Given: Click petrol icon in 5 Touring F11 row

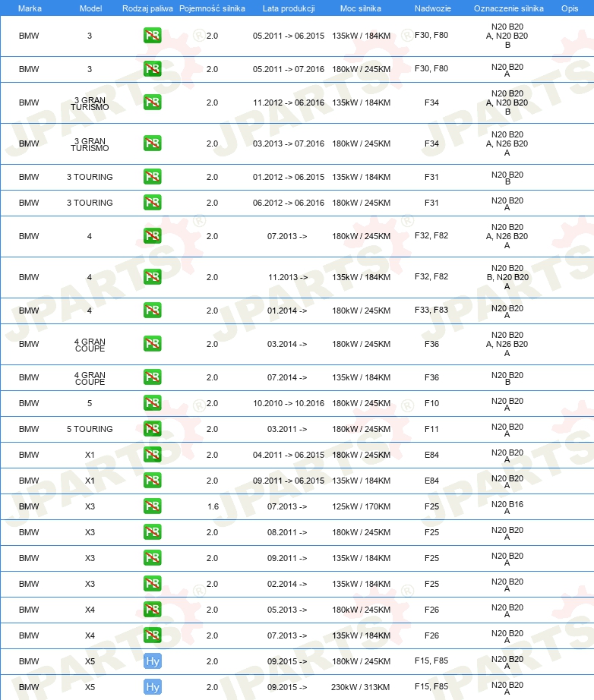Looking at the screenshot, I should click(152, 429).
